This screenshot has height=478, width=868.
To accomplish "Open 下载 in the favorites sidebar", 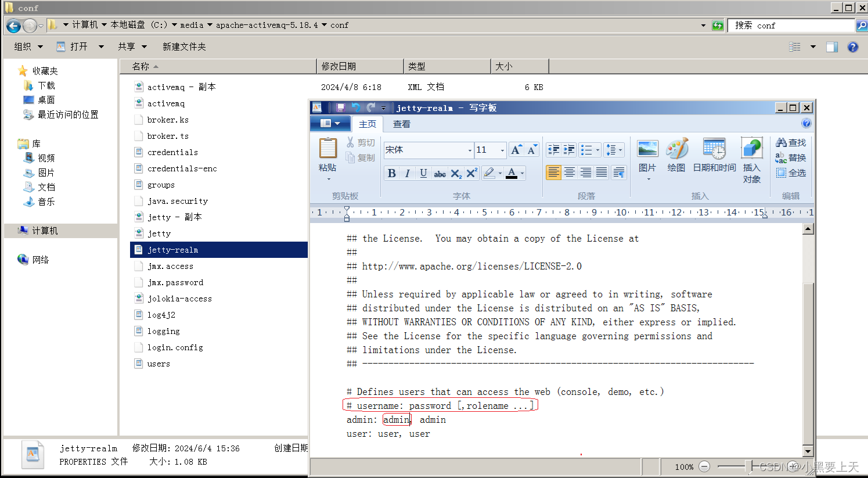I will click(46, 85).
